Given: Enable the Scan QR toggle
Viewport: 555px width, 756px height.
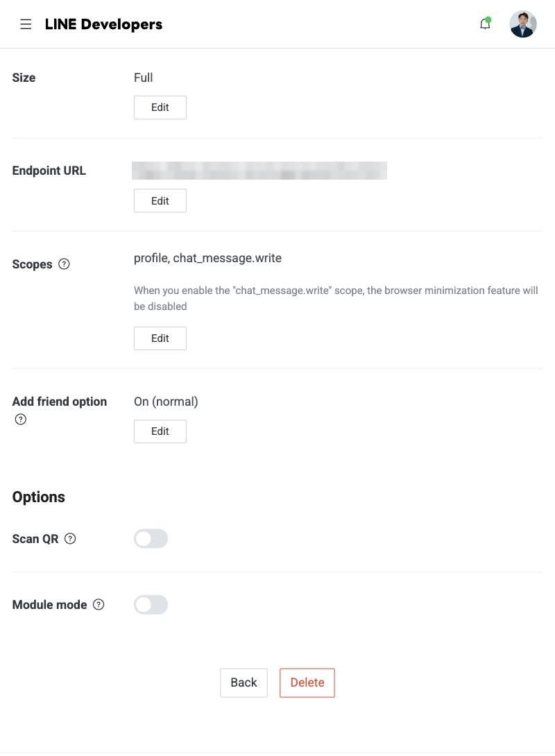Looking at the screenshot, I should click(x=151, y=538).
